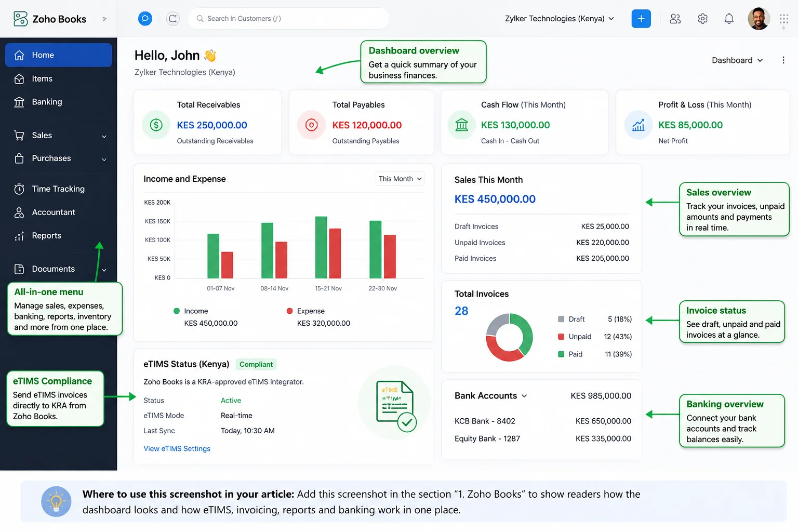Click the Total Payables red circle icon

click(311, 125)
